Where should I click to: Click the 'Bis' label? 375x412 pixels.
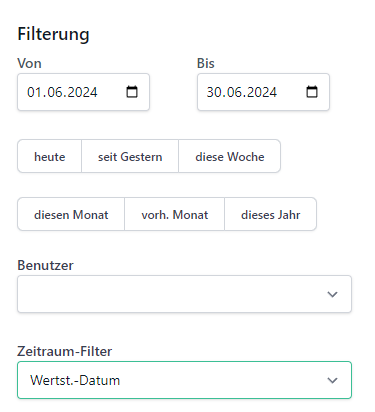pos(206,63)
